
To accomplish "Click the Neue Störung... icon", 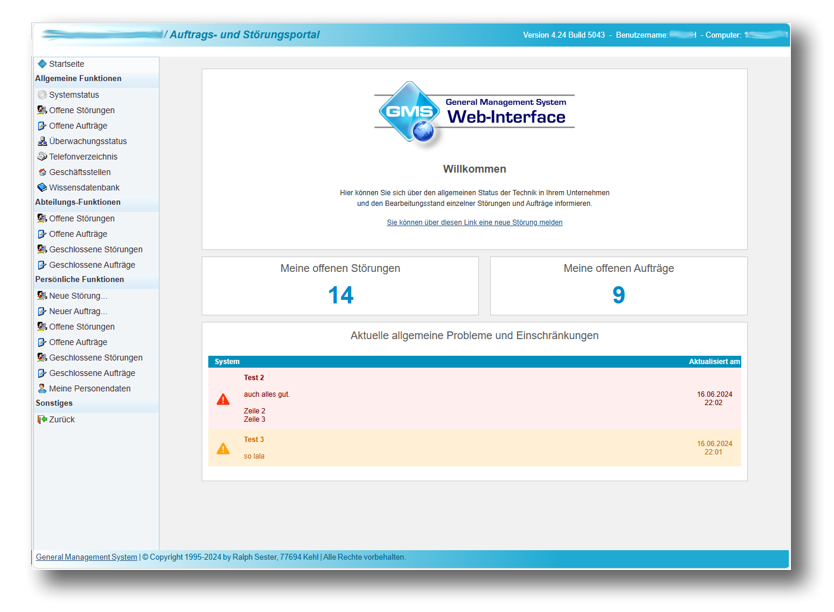I will [x=42, y=296].
